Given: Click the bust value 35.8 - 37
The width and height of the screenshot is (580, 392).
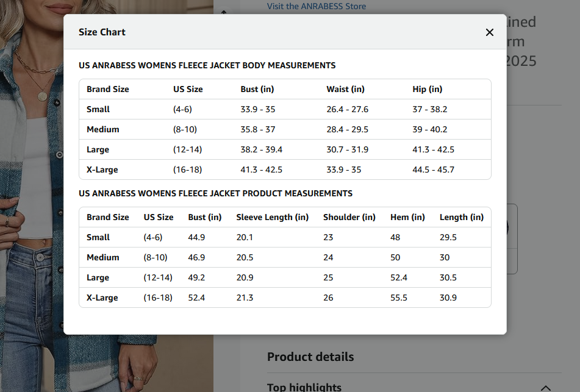Looking at the screenshot, I should click(x=258, y=129).
